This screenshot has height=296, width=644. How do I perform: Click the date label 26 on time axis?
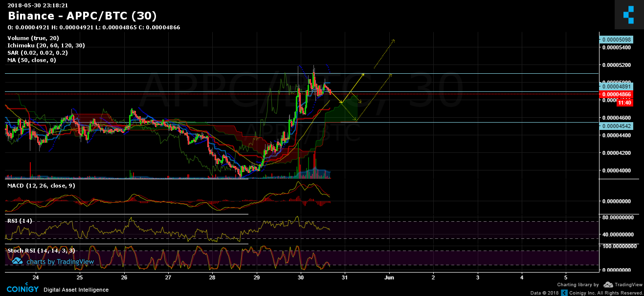tap(124, 277)
